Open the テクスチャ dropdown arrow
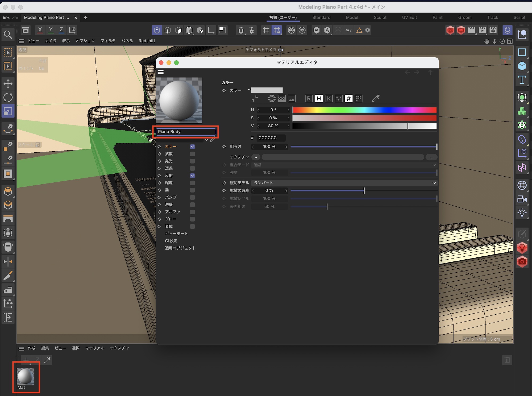532x396 pixels. [256, 157]
